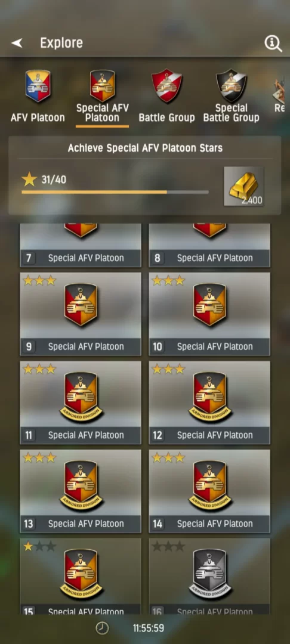Screen dimensions: 290x644
Task: Tap the emblem of level 9 platoon
Action: [81, 305]
